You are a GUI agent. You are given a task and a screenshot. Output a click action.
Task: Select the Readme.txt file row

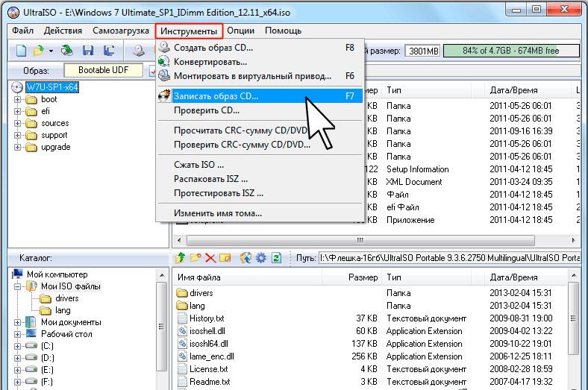click(372, 382)
